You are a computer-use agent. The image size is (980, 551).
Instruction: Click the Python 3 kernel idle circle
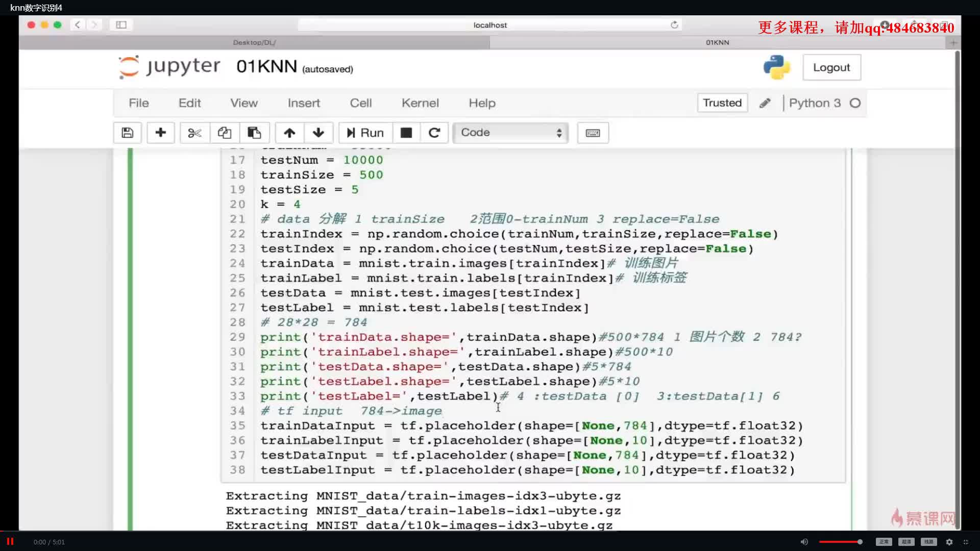tap(855, 103)
